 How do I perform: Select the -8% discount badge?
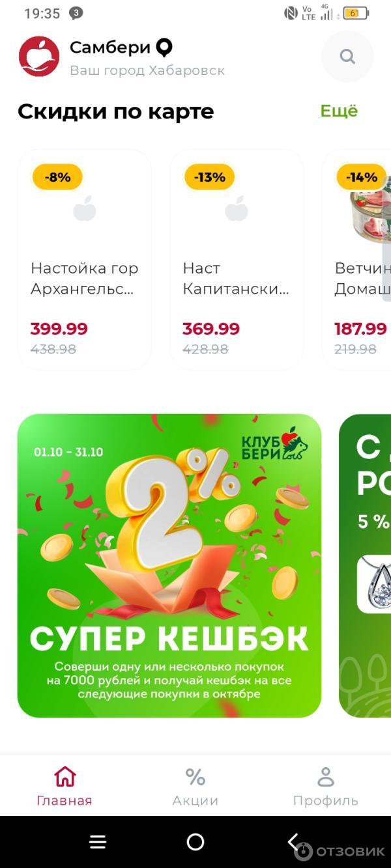click(x=57, y=177)
